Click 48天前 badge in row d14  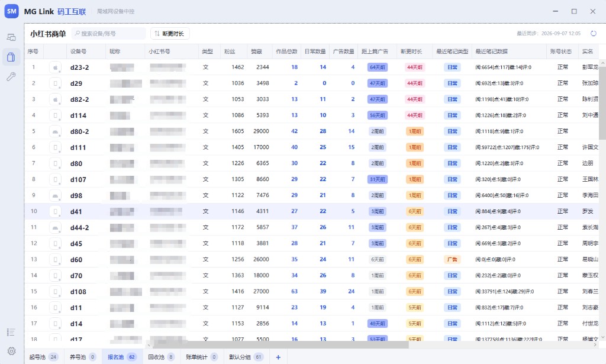(x=378, y=323)
